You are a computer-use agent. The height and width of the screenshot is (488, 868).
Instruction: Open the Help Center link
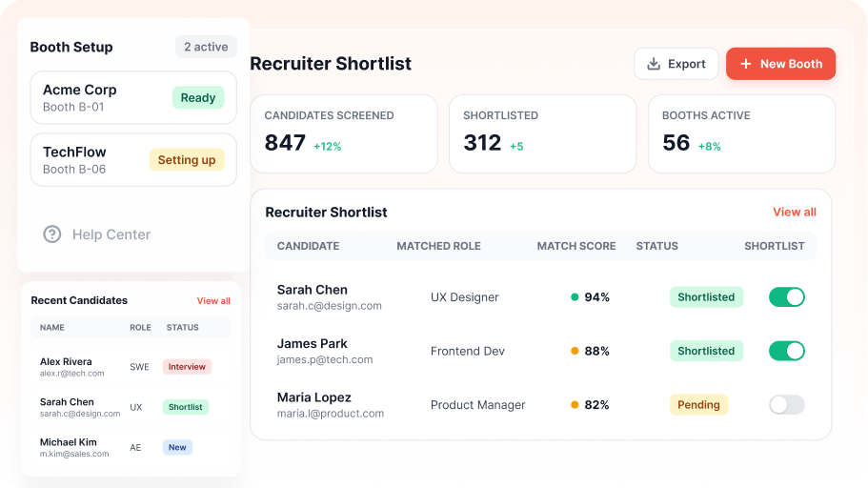pyautogui.click(x=97, y=234)
